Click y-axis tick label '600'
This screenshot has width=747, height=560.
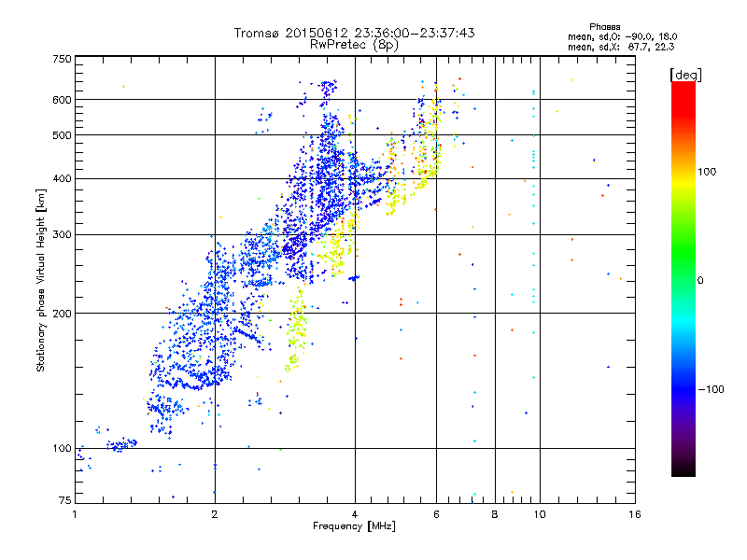(x=62, y=100)
